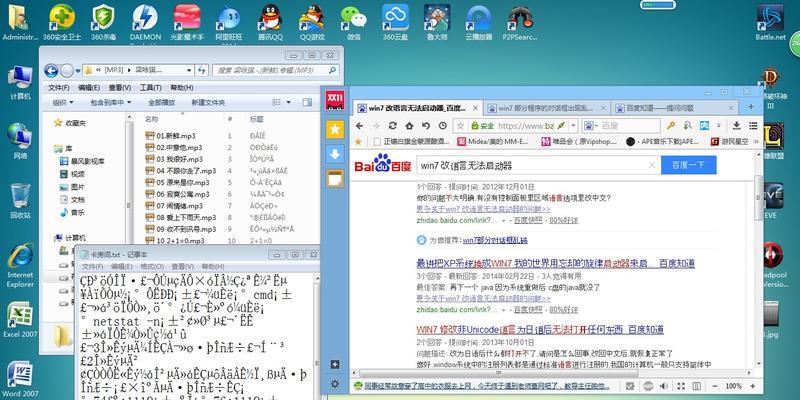This screenshot has height=400, width=800.
Task: Zoom out with status bar minus
Action: coord(716,386)
